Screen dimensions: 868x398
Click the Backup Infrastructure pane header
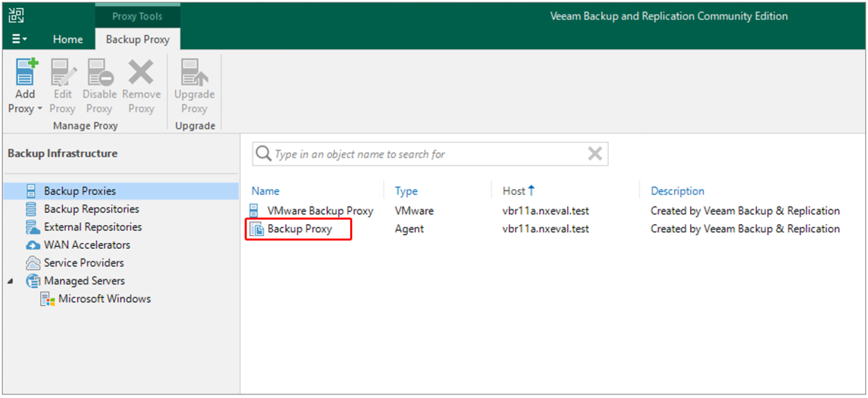pos(62,153)
